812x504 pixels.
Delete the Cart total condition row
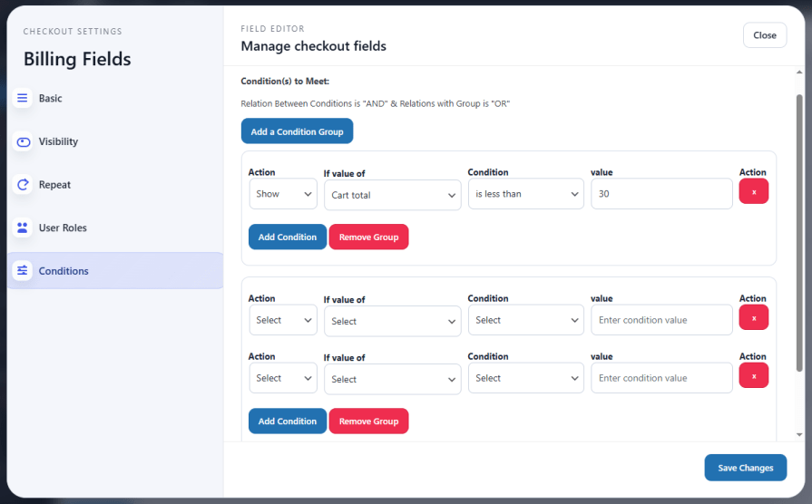pyautogui.click(x=753, y=191)
